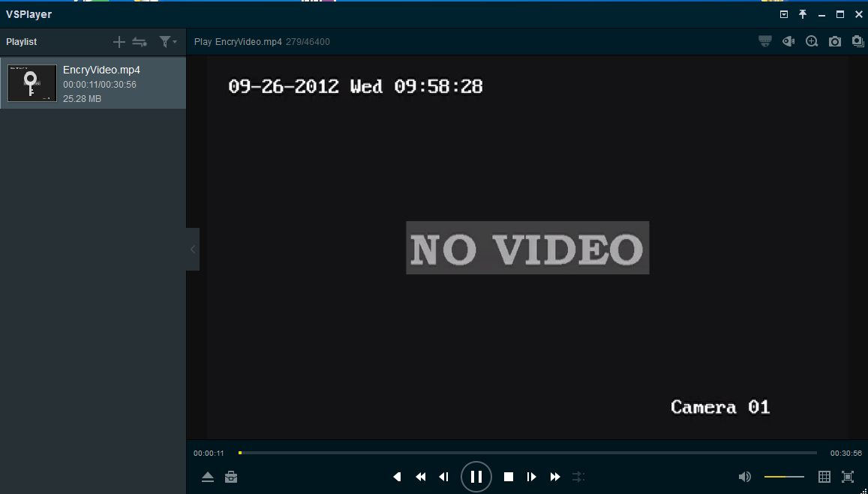
Task: Activate continuous snapshot capture
Action: [857, 41]
